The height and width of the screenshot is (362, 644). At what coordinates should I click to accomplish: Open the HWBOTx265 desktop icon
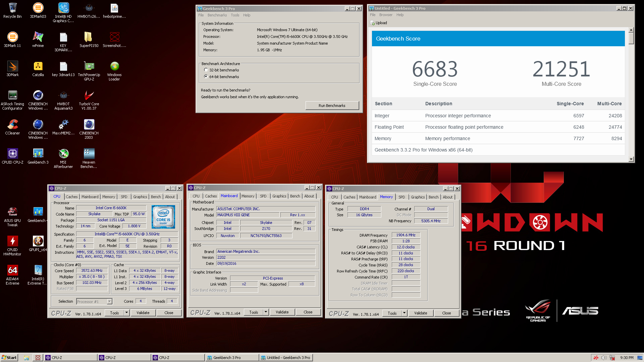[x=89, y=10]
